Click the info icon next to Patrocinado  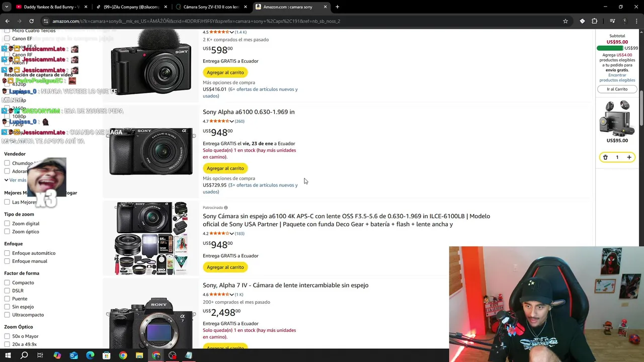[226, 208]
